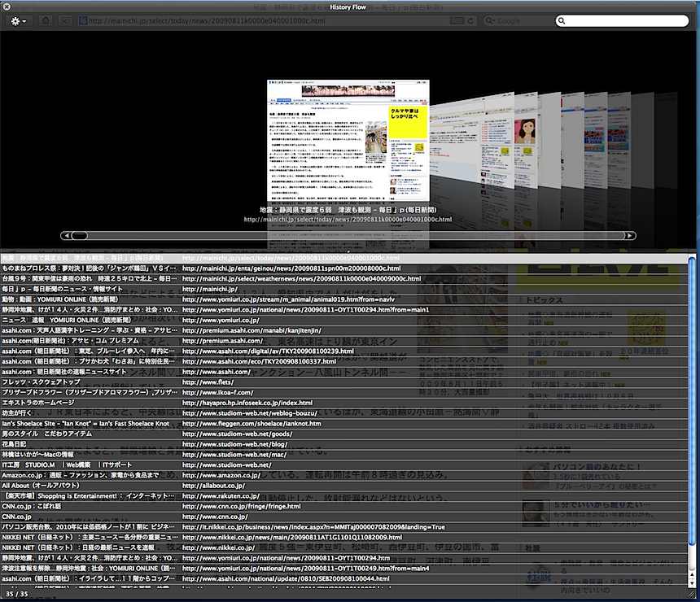Select the '坊主が行く' history row

click(x=343, y=413)
